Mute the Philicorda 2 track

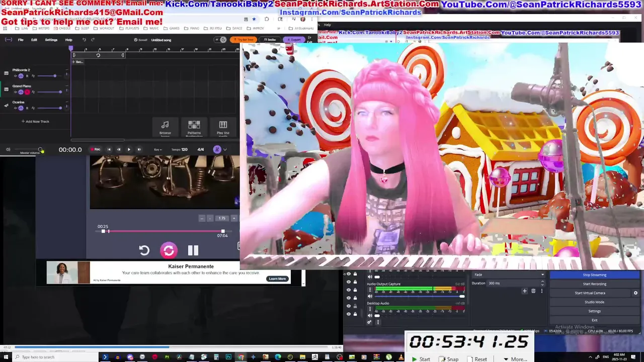coord(16,76)
